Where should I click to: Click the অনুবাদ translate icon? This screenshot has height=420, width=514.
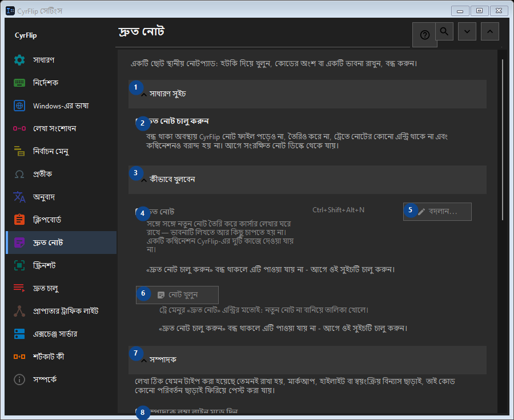(19, 197)
